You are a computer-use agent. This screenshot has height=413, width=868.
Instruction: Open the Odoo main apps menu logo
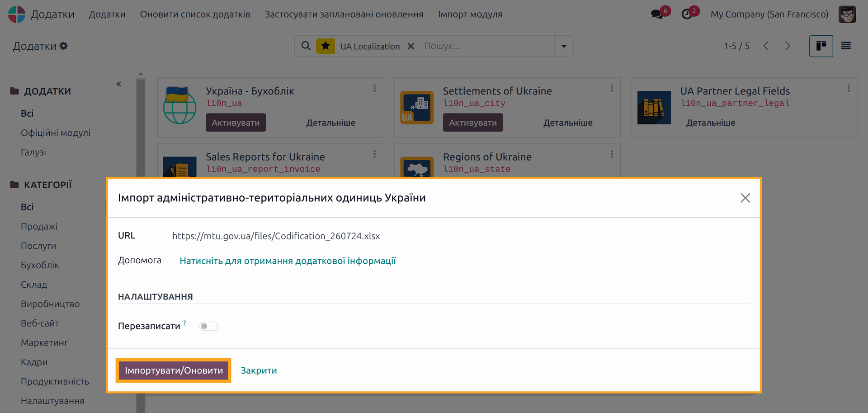click(17, 14)
